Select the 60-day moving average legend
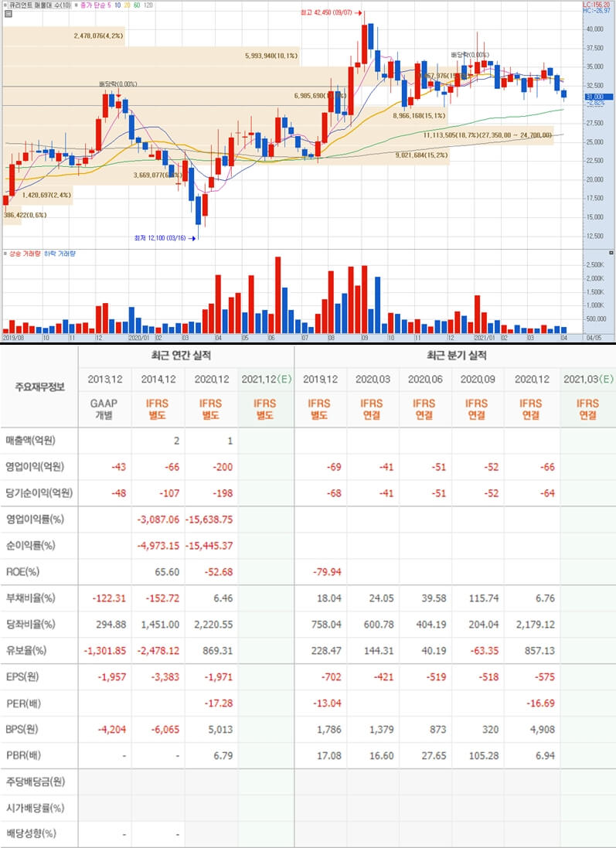The height and width of the screenshot is (848, 616). [137, 5]
